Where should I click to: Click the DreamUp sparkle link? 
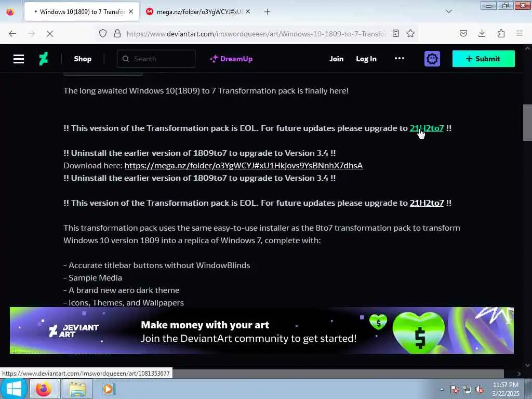click(231, 59)
